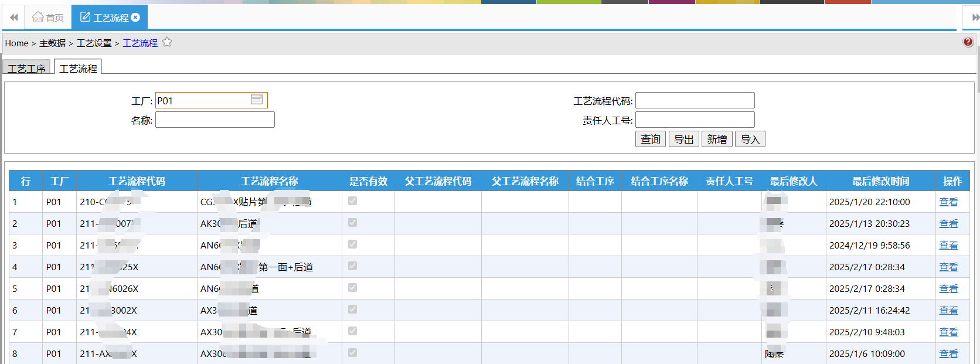
Task: Open the red help question mark icon
Action: (968, 42)
